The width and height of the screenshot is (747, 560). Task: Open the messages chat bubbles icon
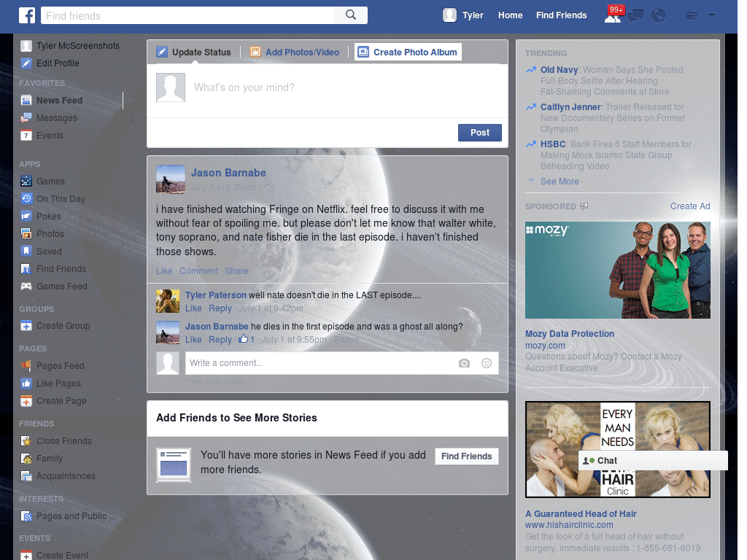tap(635, 16)
